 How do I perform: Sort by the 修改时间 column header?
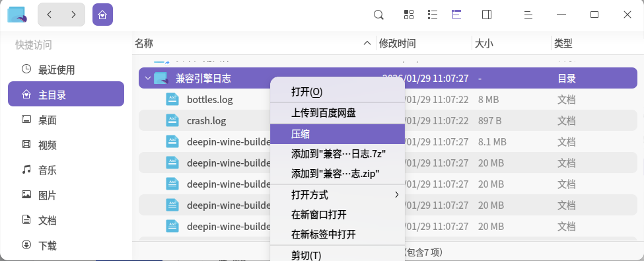[x=397, y=43]
